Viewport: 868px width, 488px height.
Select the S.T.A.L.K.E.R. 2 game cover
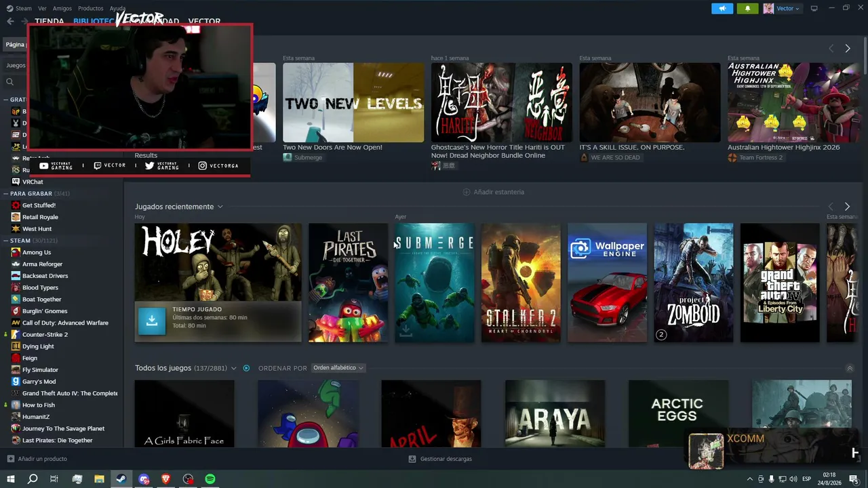(x=521, y=283)
